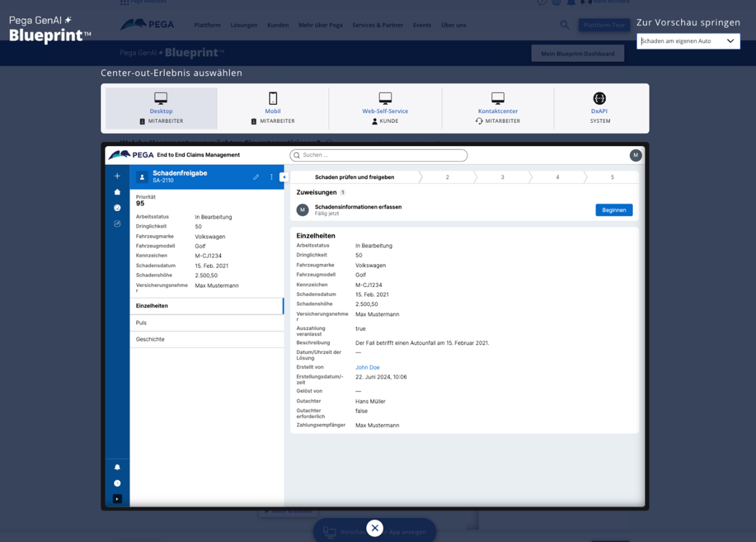Open the Schaden am eigenen Auto dropdown

point(688,41)
